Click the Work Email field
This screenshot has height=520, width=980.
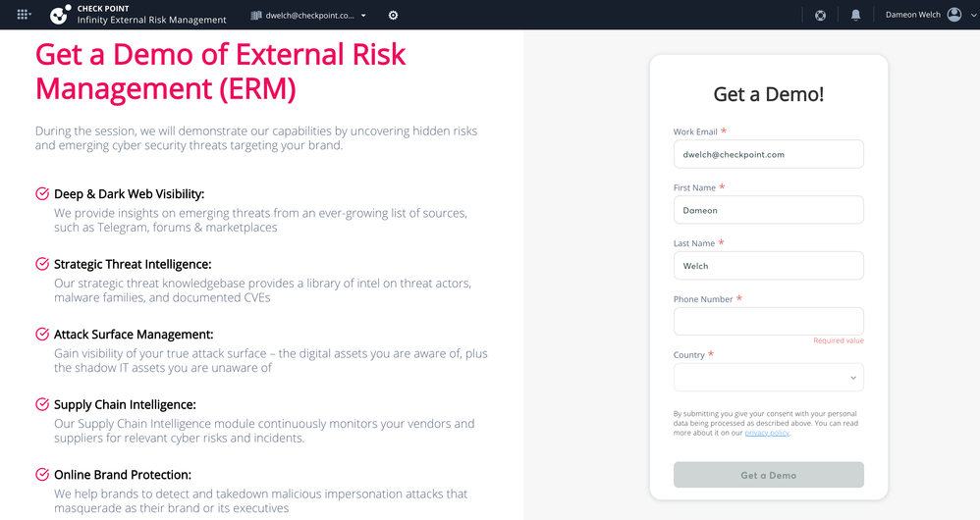(x=768, y=154)
